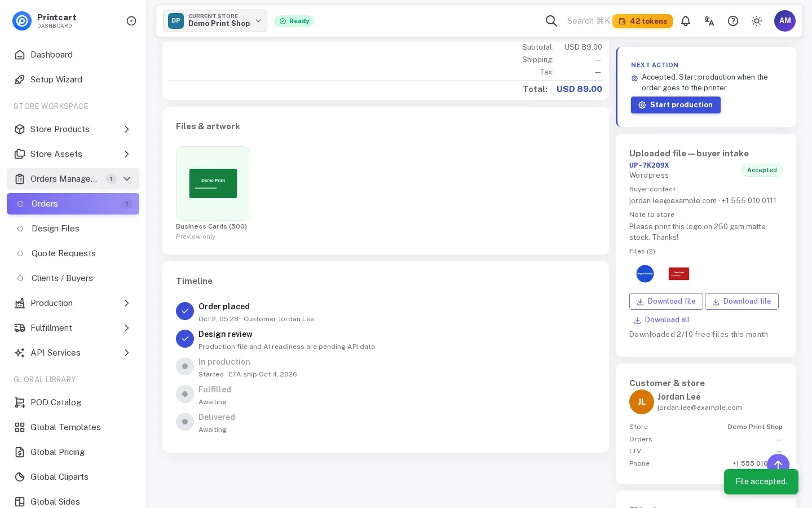Click the Start production button
The width and height of the screenshot is (812, 508).
[676, 105]
